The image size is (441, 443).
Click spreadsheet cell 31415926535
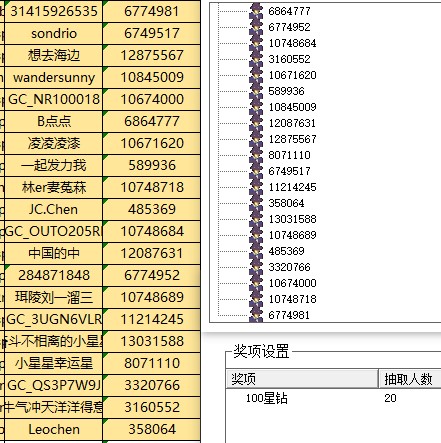click(x=54, y=11)
